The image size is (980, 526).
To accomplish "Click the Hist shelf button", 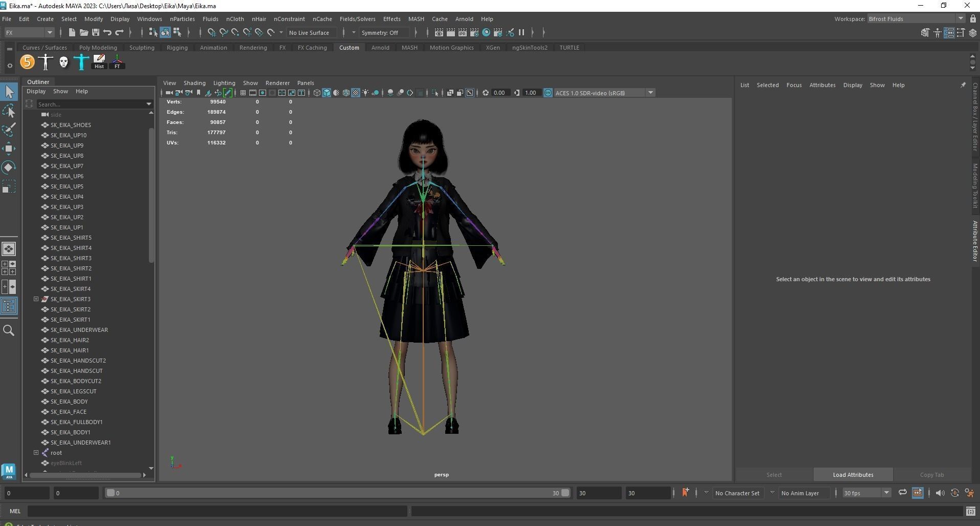I will pyautogui.click(x=99, y=62).
